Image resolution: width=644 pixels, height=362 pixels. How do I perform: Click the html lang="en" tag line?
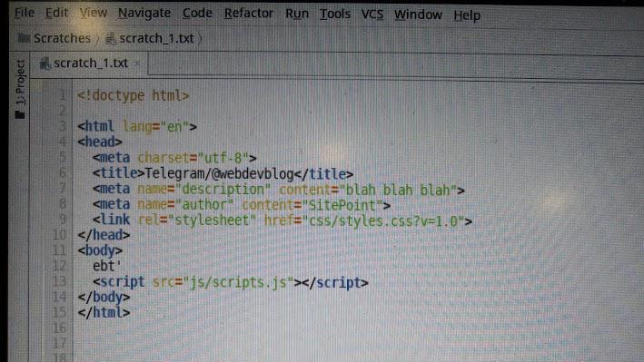coord(137,126)
